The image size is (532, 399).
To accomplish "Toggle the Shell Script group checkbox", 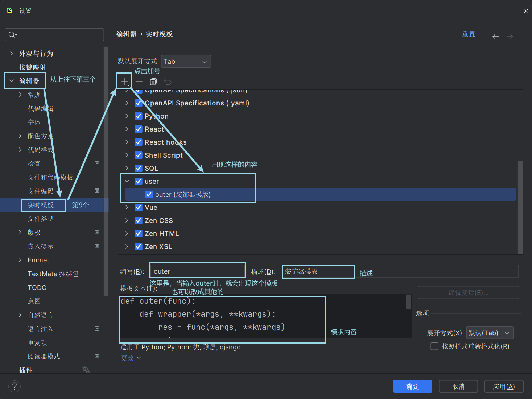I will point(139,155).
